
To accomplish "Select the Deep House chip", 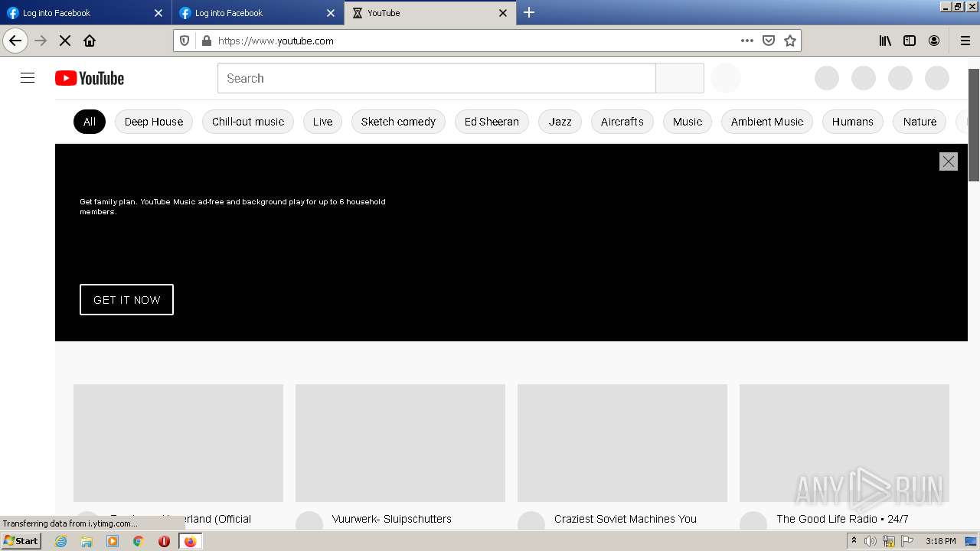I will tap(154, 122).
